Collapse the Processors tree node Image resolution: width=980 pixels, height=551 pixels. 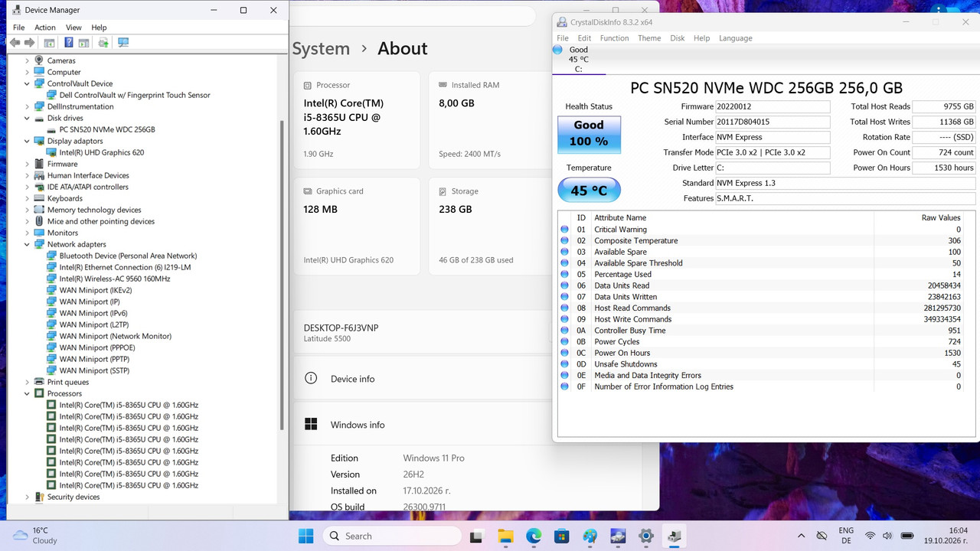(28, 393)
